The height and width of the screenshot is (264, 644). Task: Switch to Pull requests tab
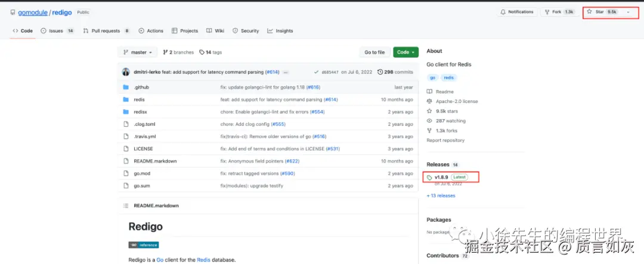point(106,31)
